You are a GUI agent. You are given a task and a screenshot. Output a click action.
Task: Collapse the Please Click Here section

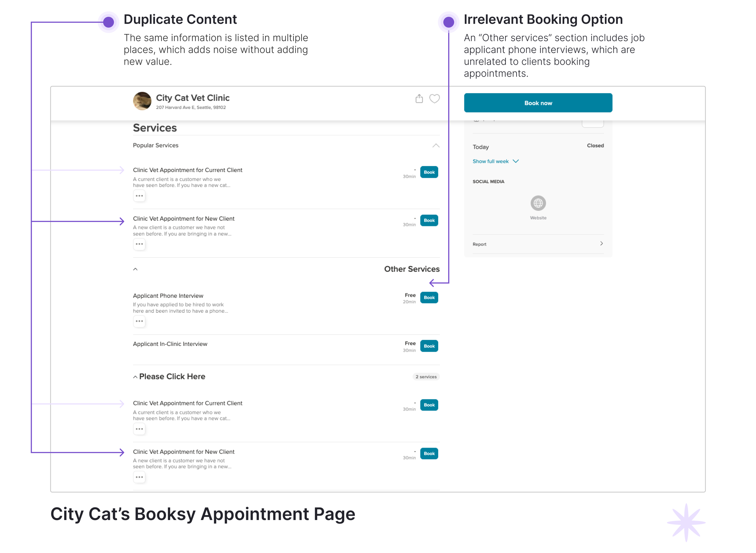click(x=135, y=377)
